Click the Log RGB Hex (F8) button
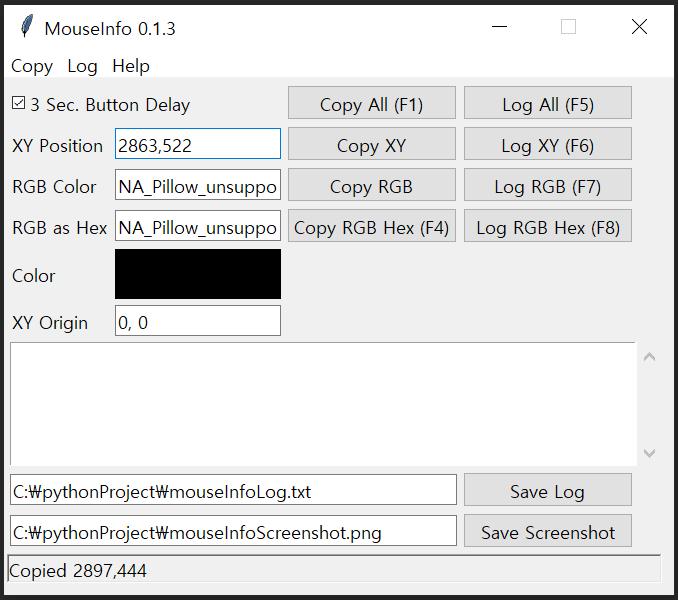The height and width of the screenshot is (600, 678). click(547, 226)
